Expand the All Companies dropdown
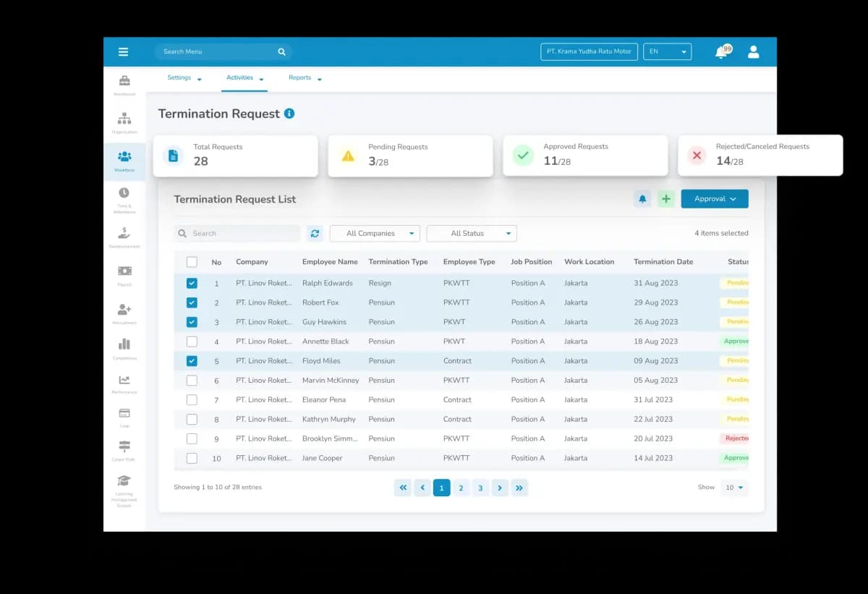 (x=375, y=233)
